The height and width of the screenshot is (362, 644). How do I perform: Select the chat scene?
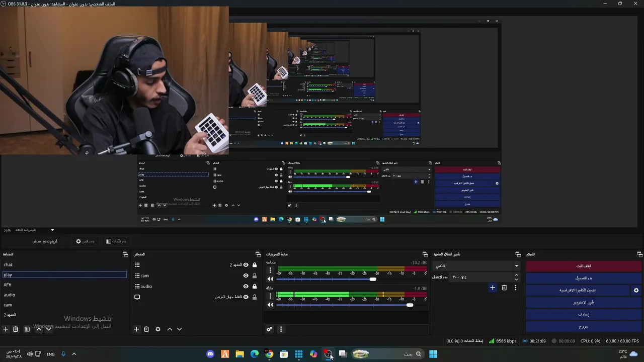click(x=64, y=264)
